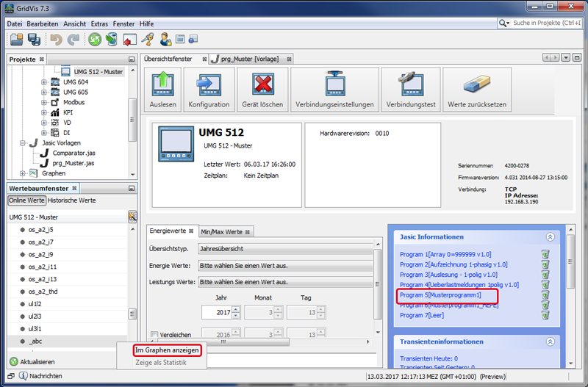Viewport: 588px width, 387px height.
Task: Open Program 5[Musterprogramm1] link
Action: pos(440,295)
